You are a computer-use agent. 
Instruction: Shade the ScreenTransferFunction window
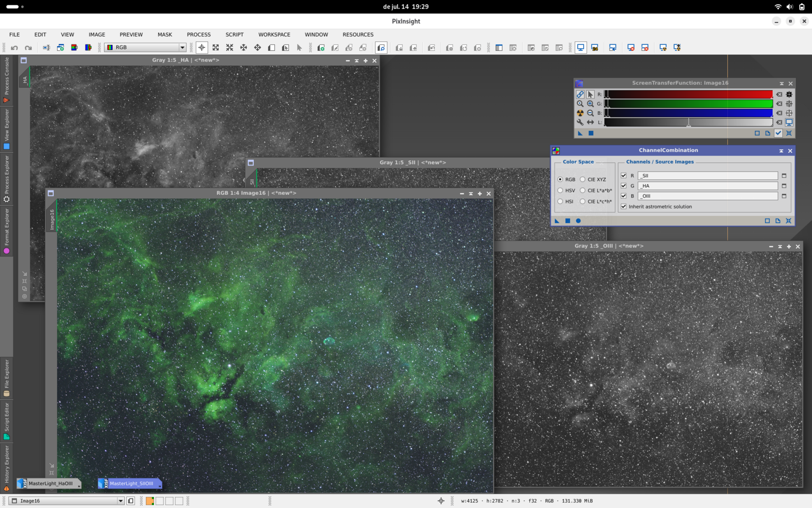781,84
